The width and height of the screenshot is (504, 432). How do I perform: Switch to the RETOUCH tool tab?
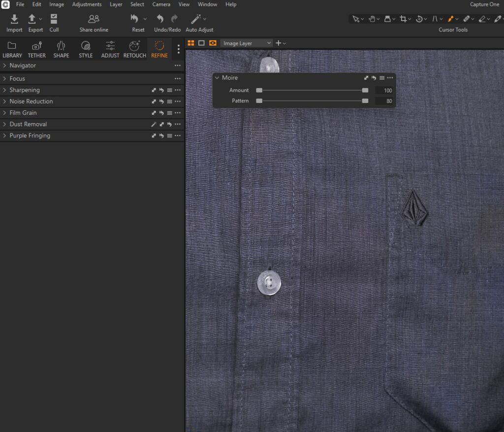(x=134, y=50)
